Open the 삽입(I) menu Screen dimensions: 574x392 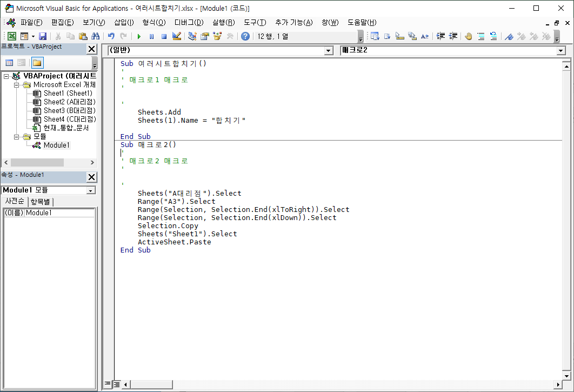coord(124,23)
